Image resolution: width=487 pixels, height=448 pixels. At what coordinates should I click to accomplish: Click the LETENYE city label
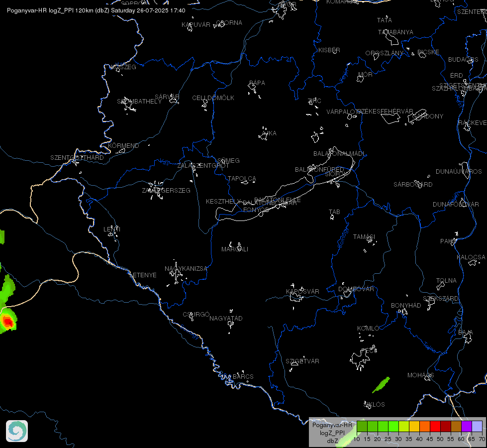point(143,275)
